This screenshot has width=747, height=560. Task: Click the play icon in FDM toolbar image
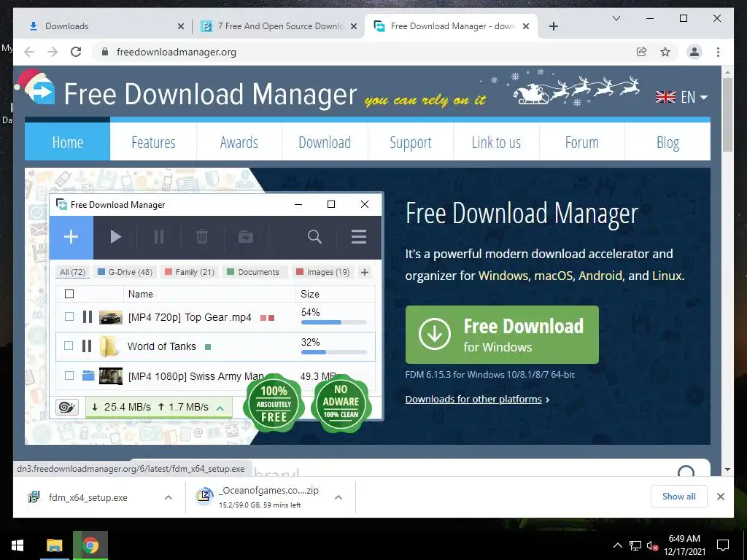[116, 237]
